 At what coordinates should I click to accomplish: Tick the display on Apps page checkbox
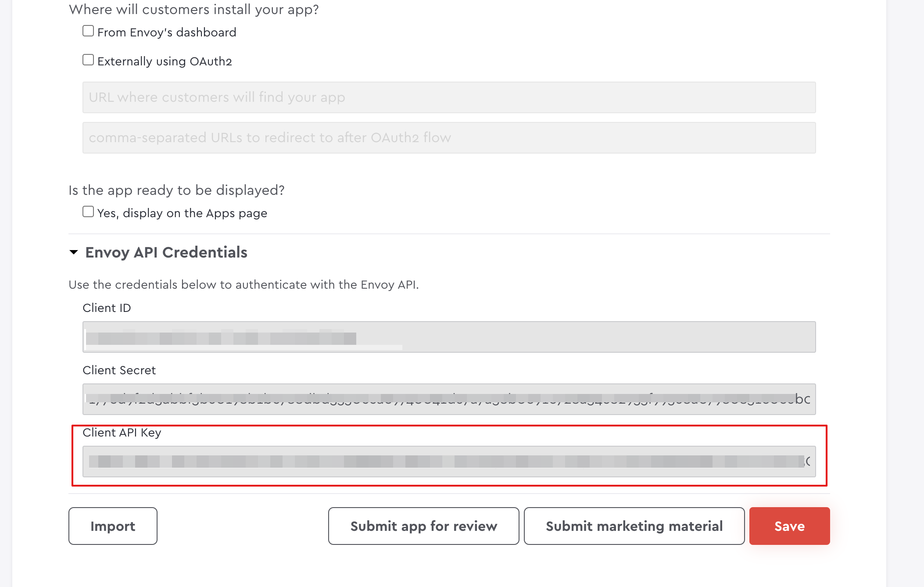tap(88, 212)
